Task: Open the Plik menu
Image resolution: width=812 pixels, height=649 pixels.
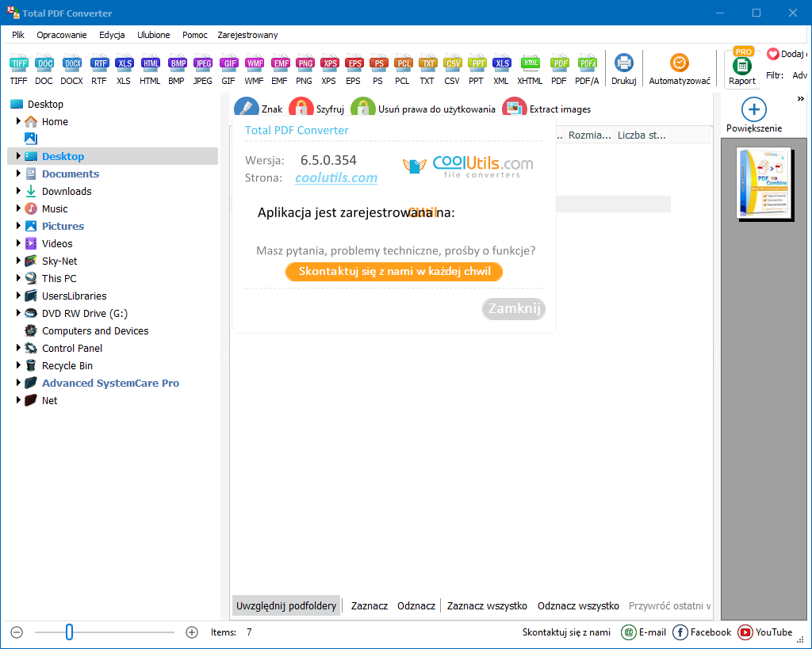Action: pyautogui.click(x=18, y=35)
